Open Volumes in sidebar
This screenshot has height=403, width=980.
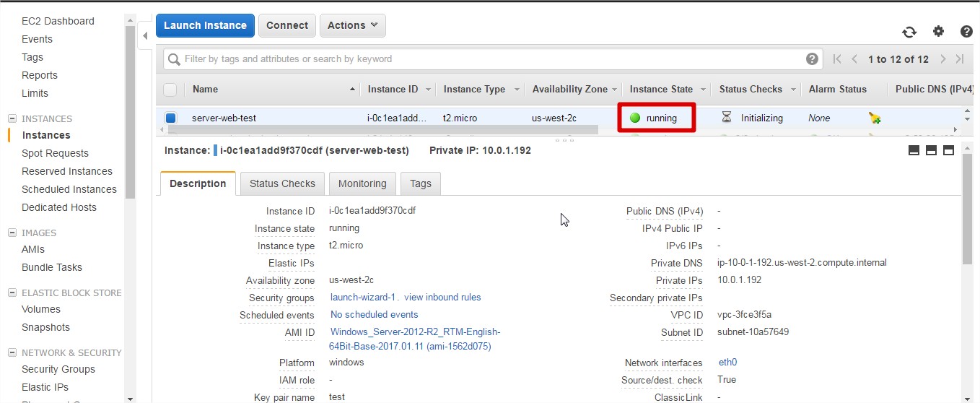point(41,309)
